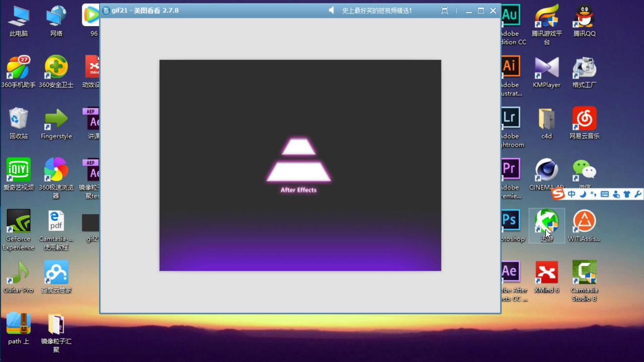The image size is (644, 362).
Task: Select the 'path 上' archive file
Action: 19,328
